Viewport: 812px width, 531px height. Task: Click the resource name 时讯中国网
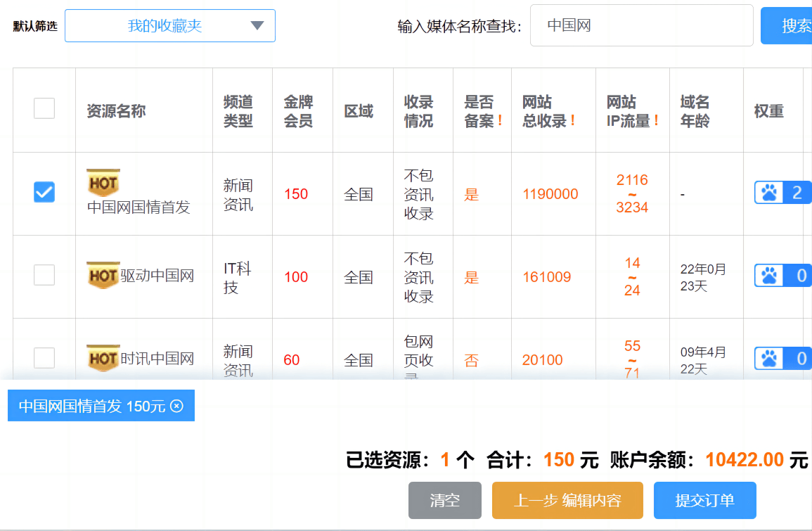click(157, 359)
